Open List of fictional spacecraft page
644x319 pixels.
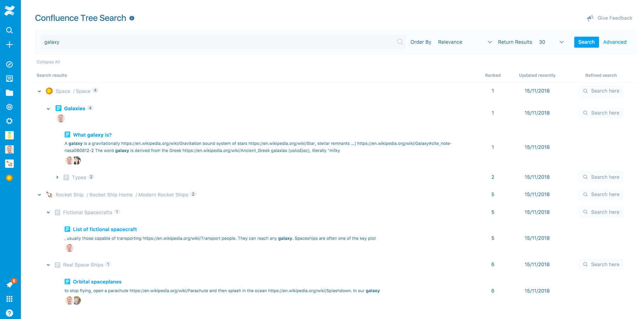[105, 230]
